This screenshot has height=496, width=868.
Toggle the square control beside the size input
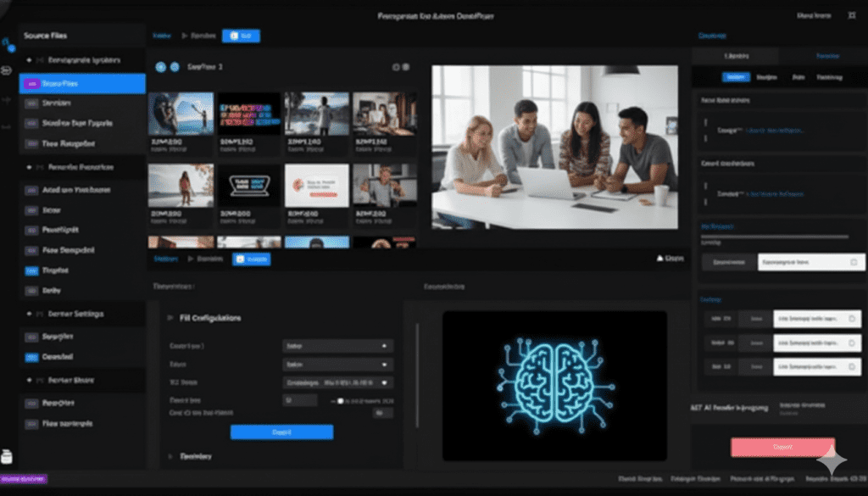click(x=382, y=413)
